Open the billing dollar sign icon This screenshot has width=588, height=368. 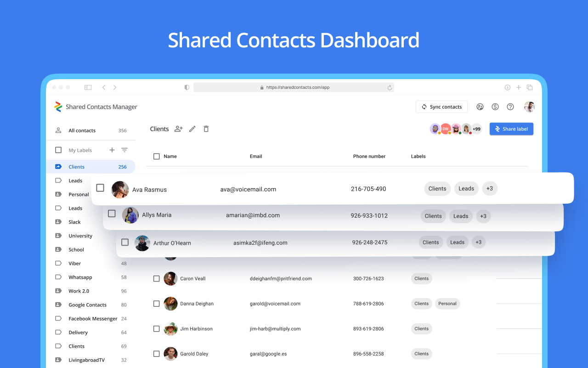pyautogui.click(x=495, y=107)
